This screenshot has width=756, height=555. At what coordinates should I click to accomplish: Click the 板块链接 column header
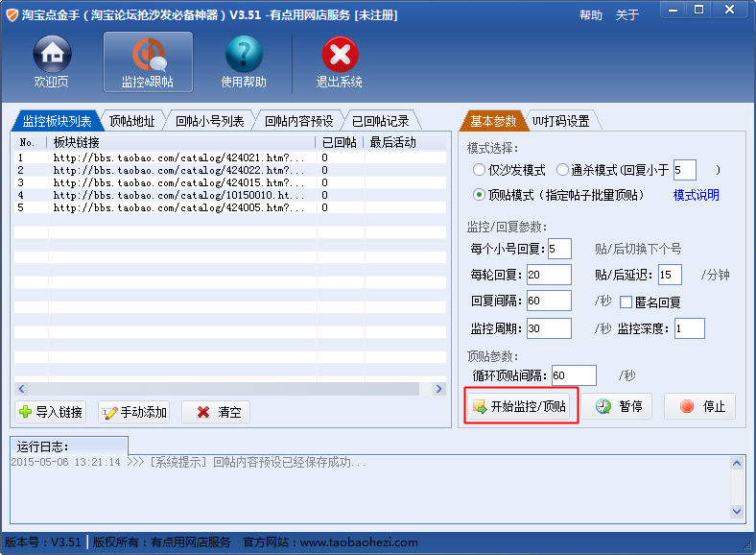(x=181, y=142)
